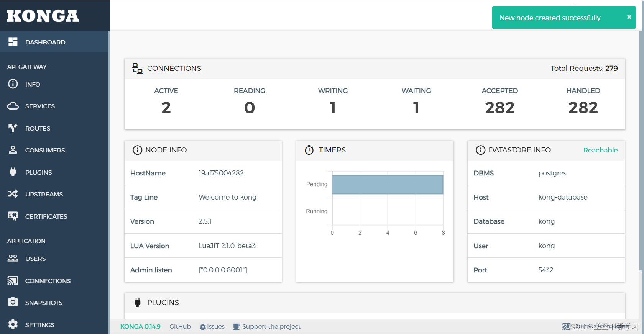Click the Total Requests: 279 text
Screen dimensions: 644x334
click(x=584, y=68)
